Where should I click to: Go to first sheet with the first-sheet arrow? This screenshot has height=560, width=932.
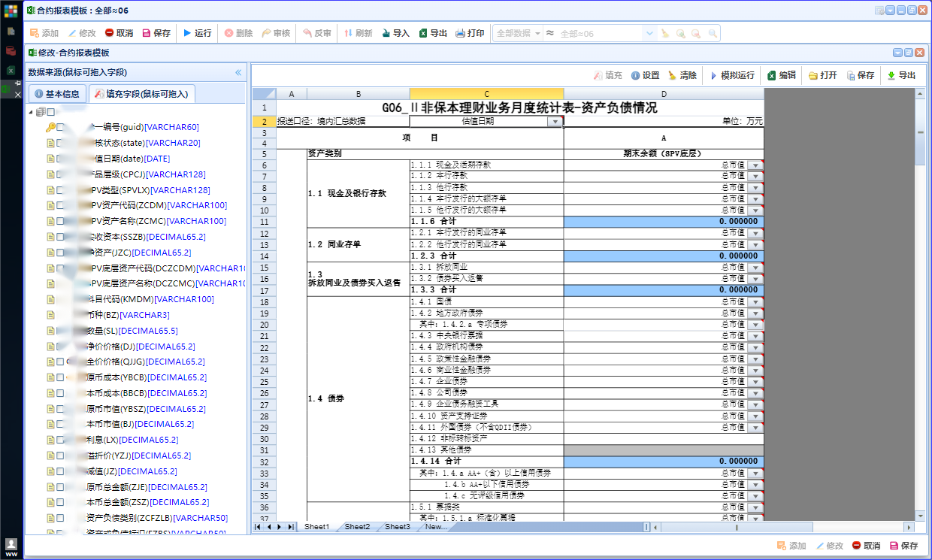[x=259, y=527]
